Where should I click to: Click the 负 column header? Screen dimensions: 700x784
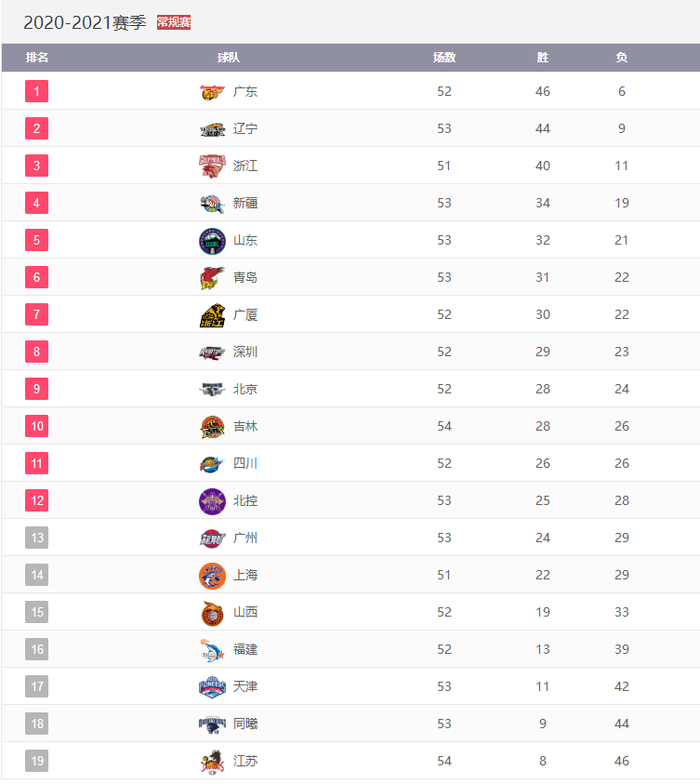[622, 58]
